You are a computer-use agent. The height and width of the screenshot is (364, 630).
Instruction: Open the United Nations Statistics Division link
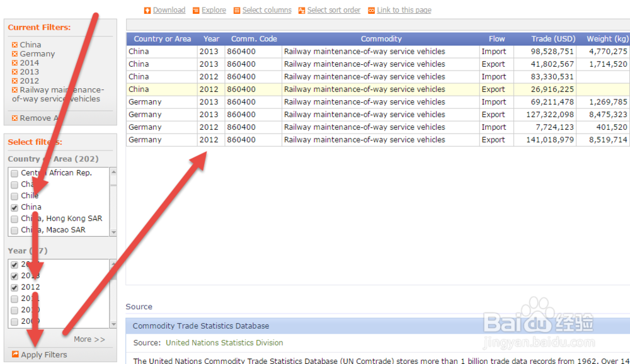224,343
